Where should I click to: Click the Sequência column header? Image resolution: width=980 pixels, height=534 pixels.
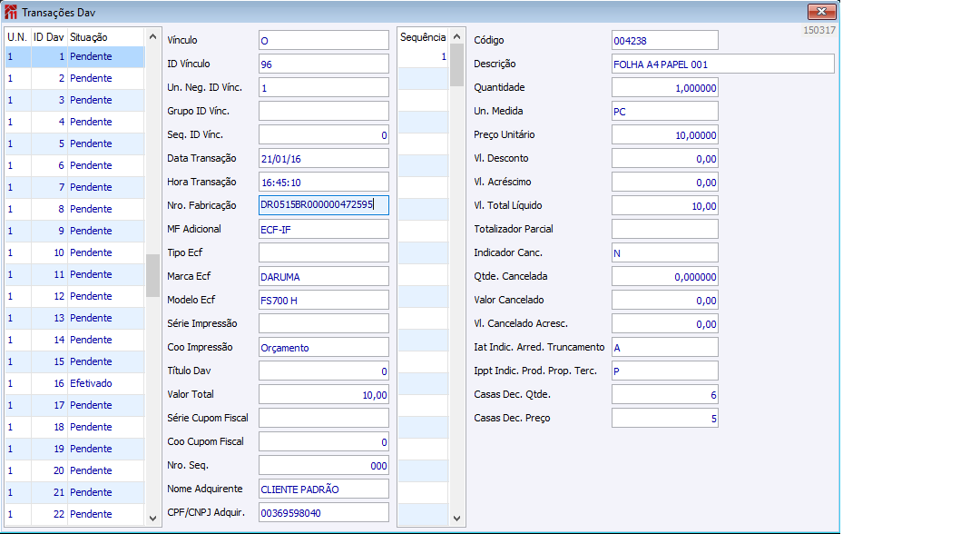coord(423,37)
